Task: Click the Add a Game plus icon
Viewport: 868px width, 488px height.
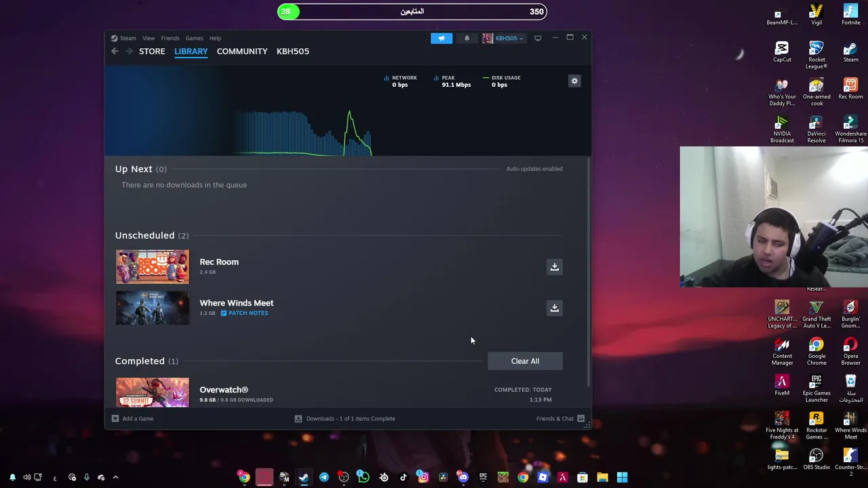Action: click(x=115, y=418)
